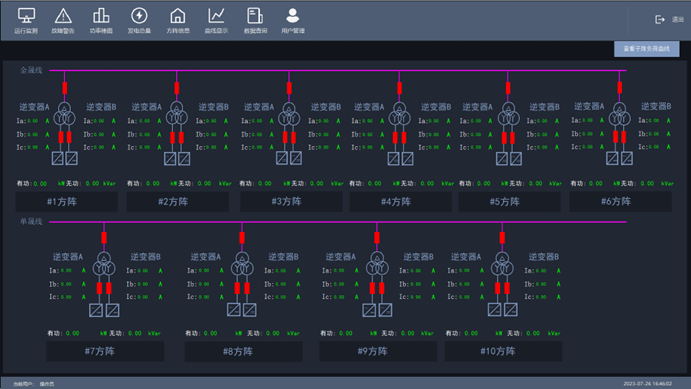
Task: Click the transformer symbol above #1方阵
Action: (64, 115)
